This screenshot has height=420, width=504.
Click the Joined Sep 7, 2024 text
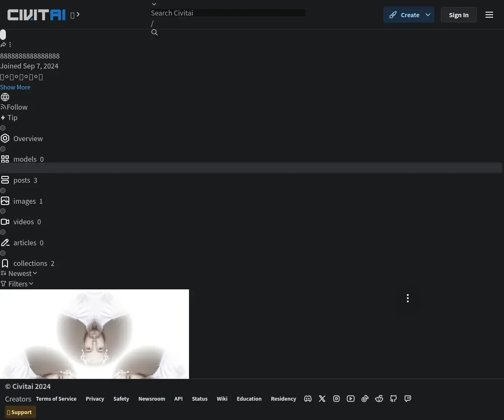pos(29,66)
